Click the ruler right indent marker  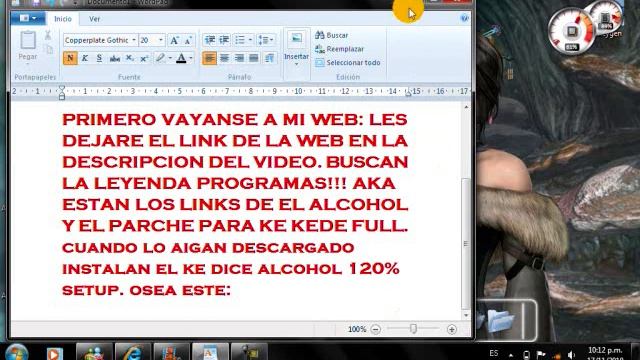[x=408, y=93]
